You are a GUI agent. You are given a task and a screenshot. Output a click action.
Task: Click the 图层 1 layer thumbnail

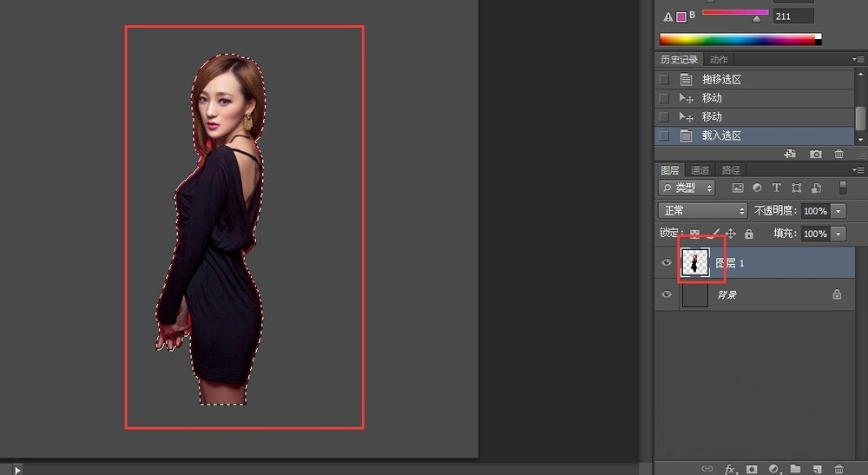click(694, 262)
